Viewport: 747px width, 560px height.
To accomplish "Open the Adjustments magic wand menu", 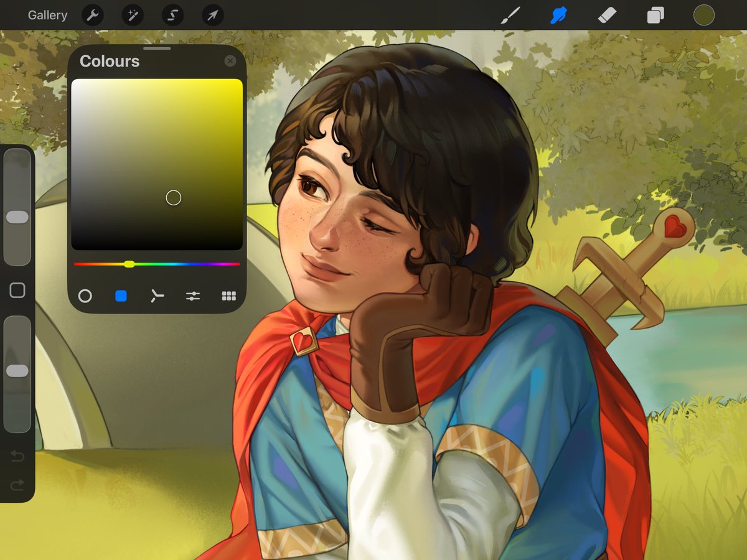I will [x=133, y=15].
